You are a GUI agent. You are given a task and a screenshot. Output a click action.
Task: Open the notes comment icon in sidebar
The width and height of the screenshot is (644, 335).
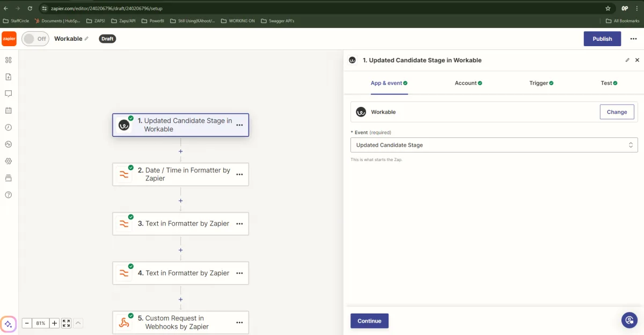tap(8, 93)
